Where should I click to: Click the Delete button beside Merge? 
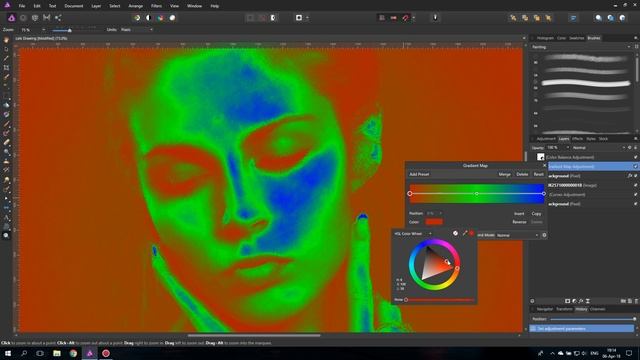[522, 174]
